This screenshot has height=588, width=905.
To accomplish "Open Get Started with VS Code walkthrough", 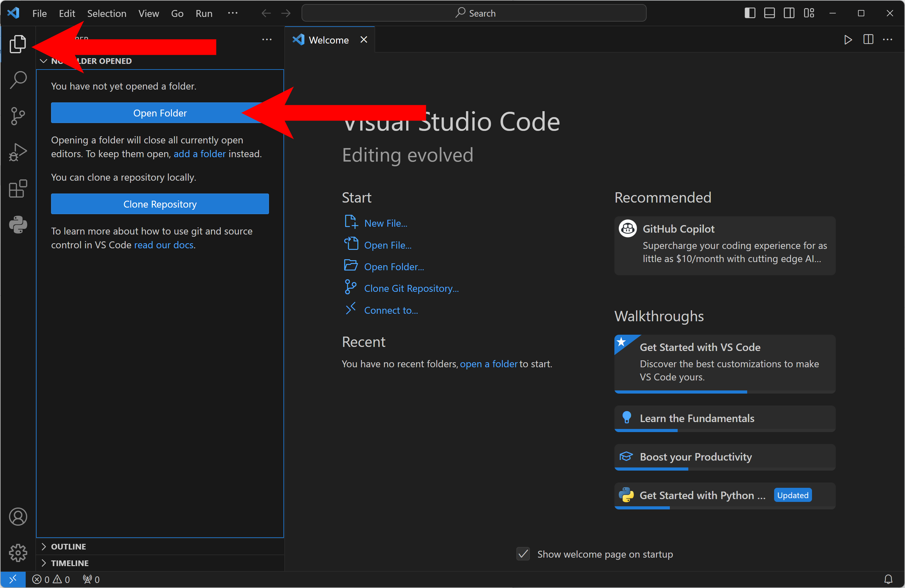I will [725, 364].
